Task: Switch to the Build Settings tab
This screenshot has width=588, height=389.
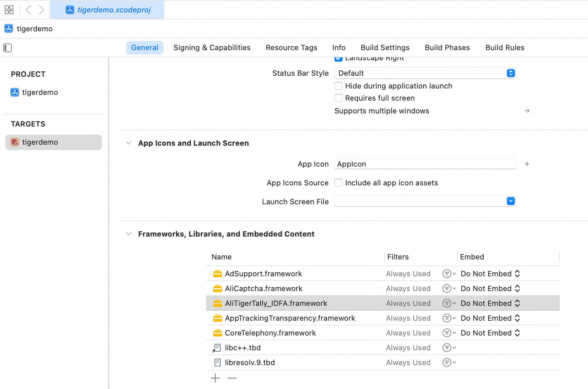Action: [385, 48]
